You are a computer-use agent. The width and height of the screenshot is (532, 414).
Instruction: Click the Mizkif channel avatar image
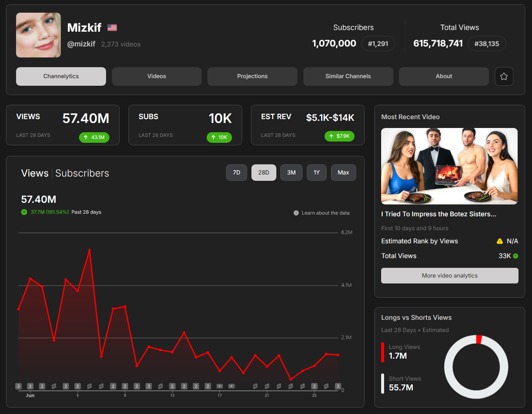click(38, 35)
